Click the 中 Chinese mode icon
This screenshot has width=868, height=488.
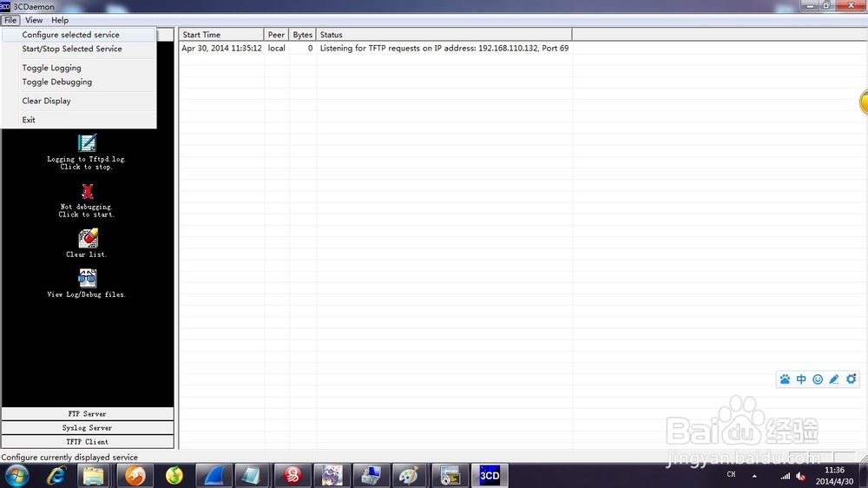click(801, 379)
